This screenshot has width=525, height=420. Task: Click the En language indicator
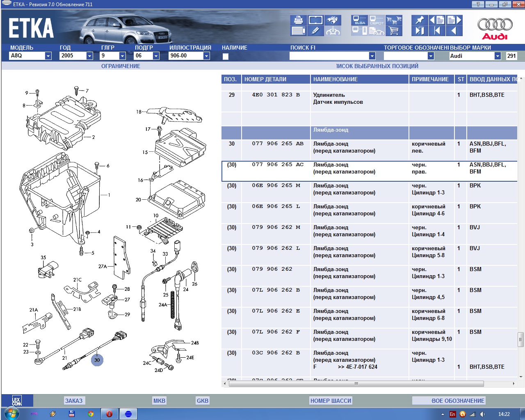click(452, 414)
